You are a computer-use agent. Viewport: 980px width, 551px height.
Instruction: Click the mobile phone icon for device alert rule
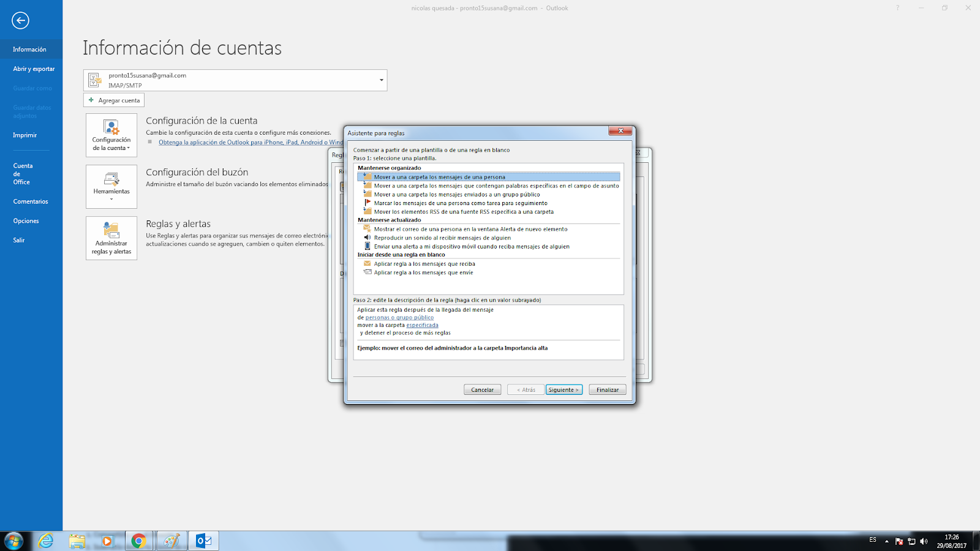click(x=367, y=246)
